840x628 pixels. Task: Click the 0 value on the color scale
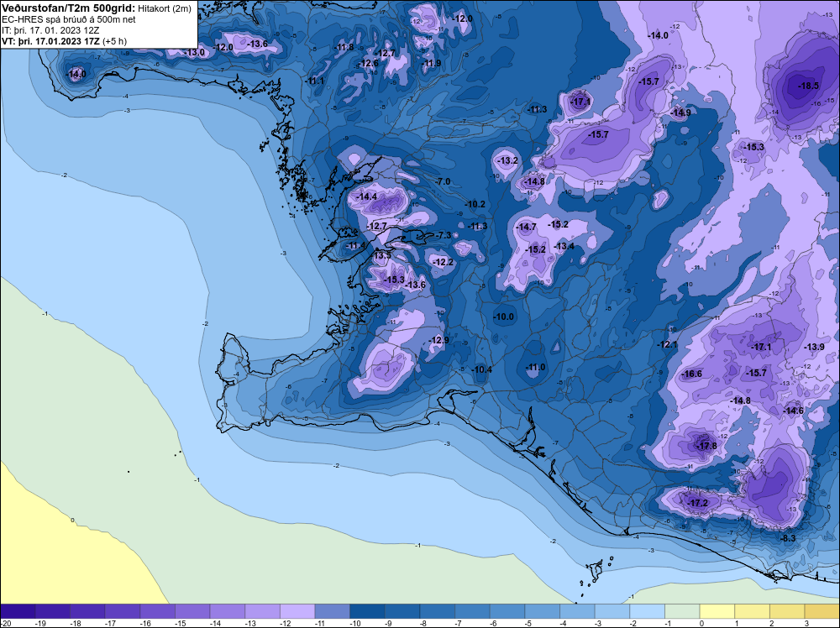[x=701, y=623]
